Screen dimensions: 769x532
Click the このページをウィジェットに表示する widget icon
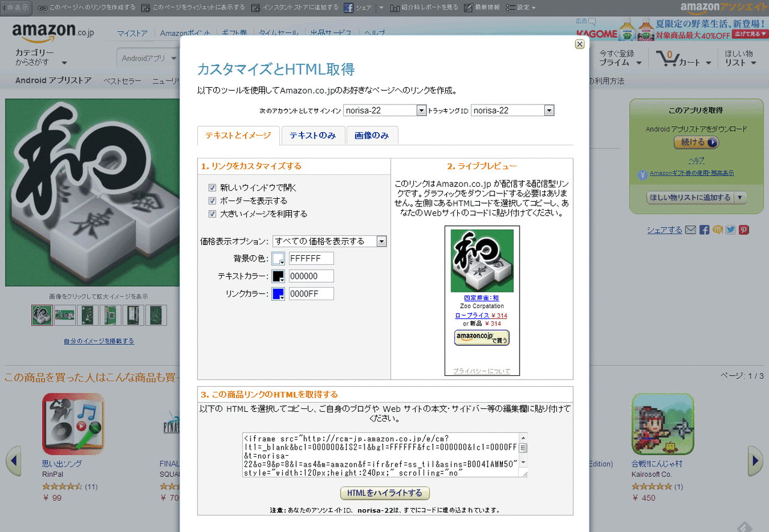point(146,8)
